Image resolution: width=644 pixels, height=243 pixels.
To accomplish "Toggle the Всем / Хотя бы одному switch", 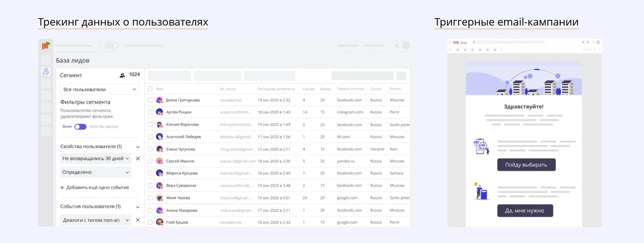I will 80,127.
